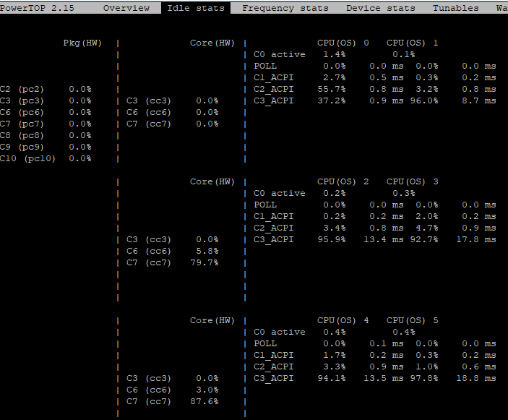Select the C10 (pc10) package row

point(46,159)
